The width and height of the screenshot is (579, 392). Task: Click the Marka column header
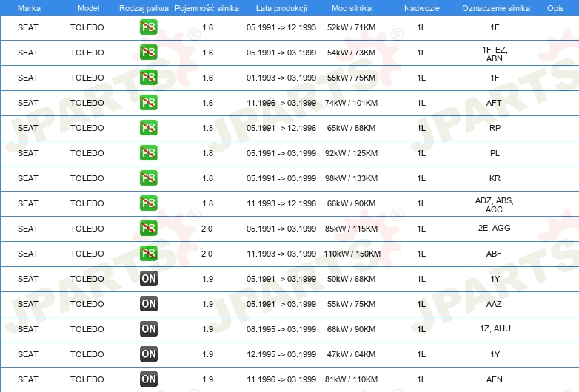pyautogui.click(x=28, y=7)
